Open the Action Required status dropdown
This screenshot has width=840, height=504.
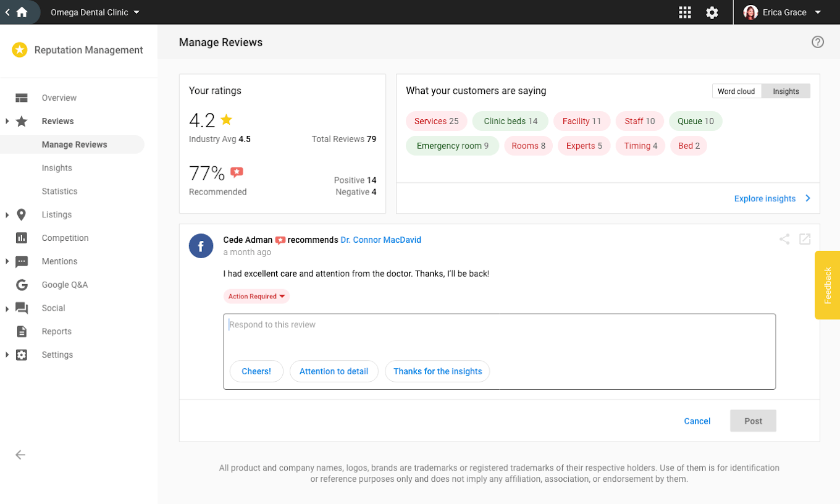[x=256, y=296]
